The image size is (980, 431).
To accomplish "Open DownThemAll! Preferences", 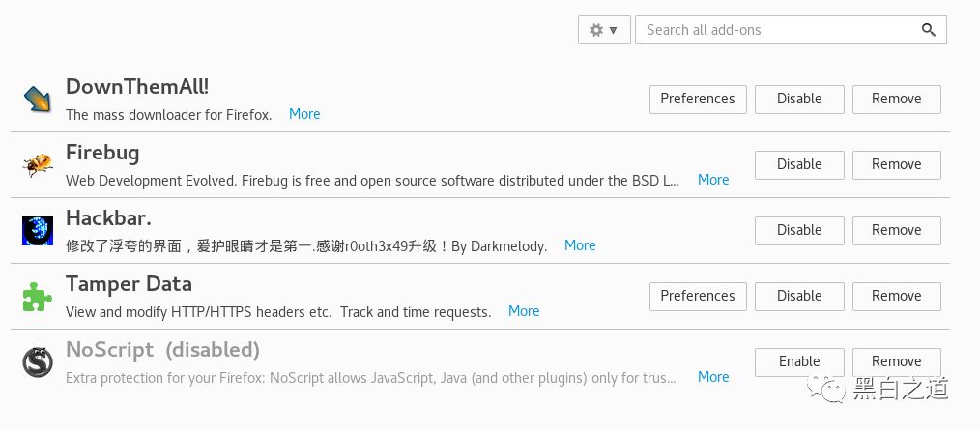I will coord(698,99).
